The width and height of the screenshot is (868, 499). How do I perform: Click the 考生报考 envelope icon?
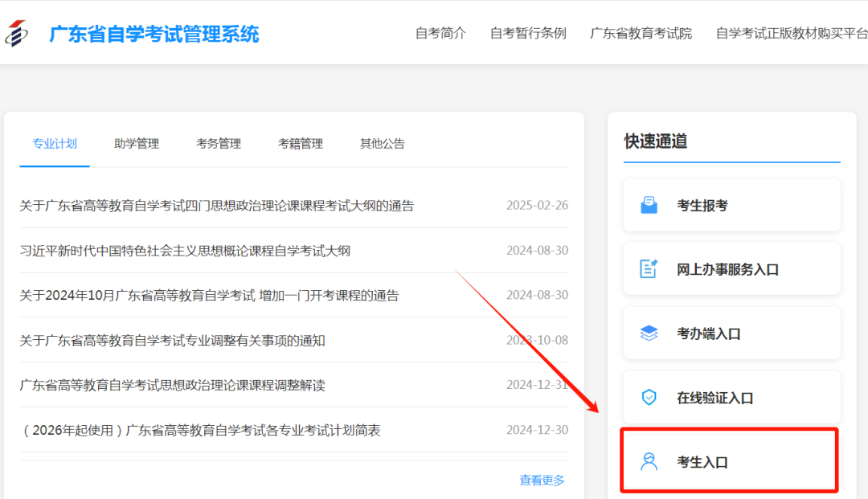click(x=649, y=206)
